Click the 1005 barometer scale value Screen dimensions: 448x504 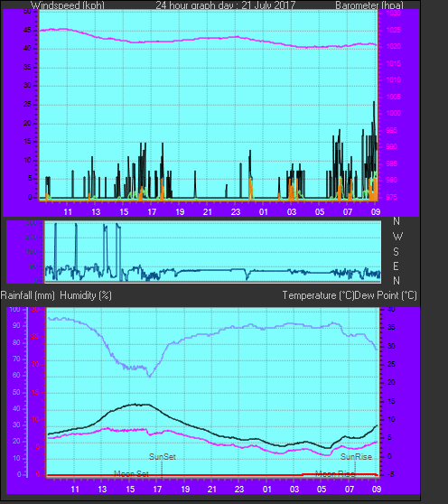(394, 97)
